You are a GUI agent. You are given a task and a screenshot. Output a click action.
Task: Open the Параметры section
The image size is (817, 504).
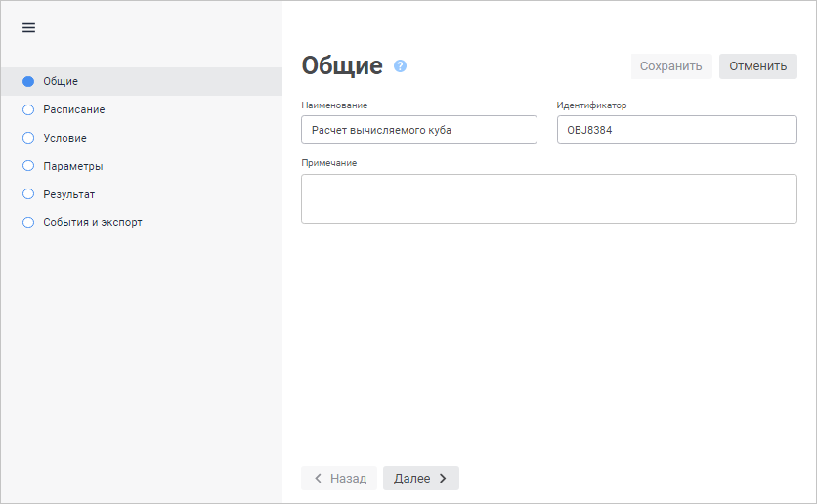(73, 166)
